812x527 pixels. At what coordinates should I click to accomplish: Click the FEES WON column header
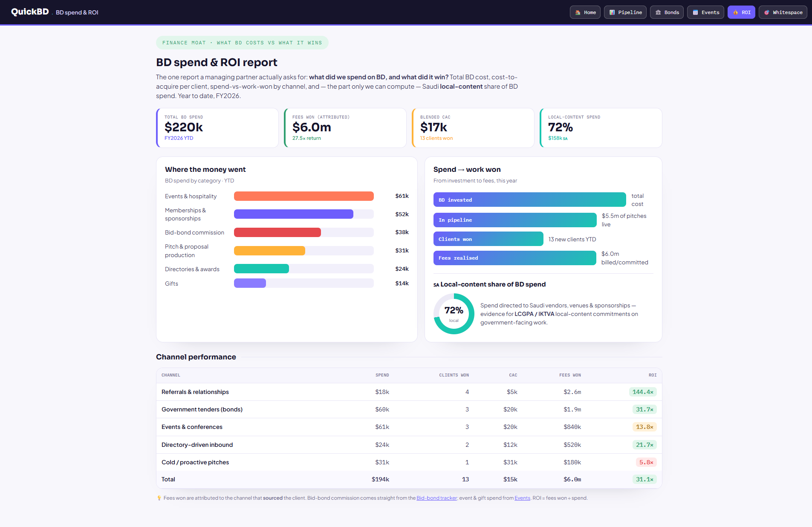point(570,375)
